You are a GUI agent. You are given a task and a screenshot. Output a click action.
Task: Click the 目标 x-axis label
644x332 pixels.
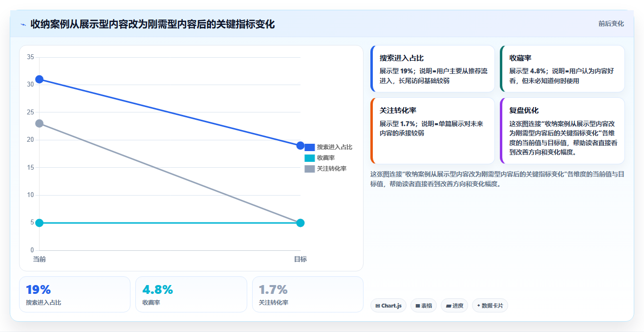click(x=301, y=259)
